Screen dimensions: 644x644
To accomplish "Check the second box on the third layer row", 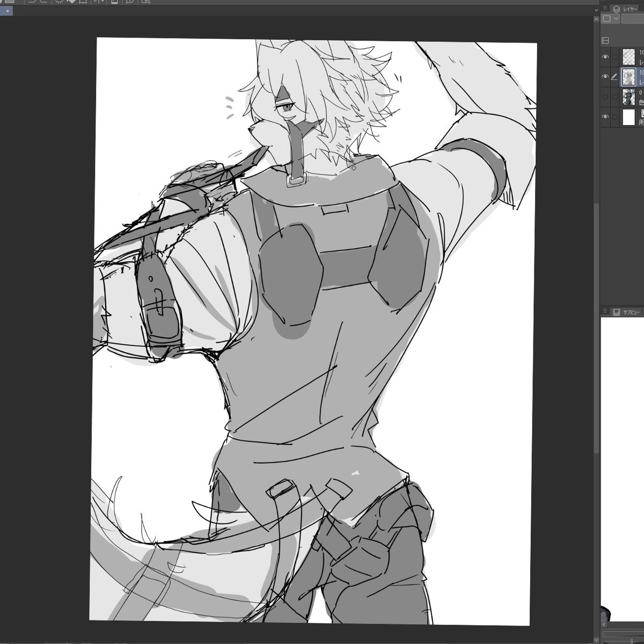I will 614,97.
